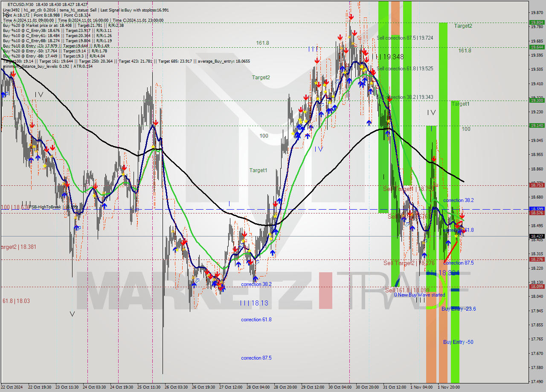The height and width of the screenshot is (392, 546).
Task: Click 'Sell correction 61.8 | 19.525' label
Action: coord(405,69)
